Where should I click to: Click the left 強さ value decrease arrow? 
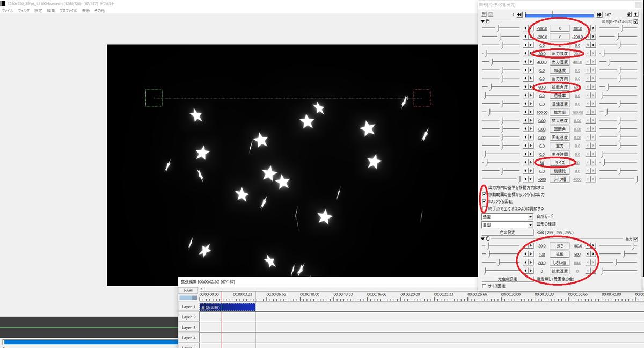tap(525, 245)
